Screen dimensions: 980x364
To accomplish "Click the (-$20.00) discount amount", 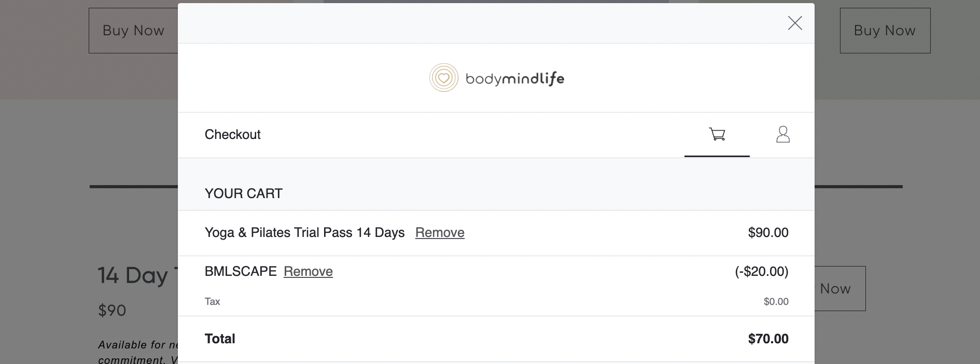I will point(762,271).
